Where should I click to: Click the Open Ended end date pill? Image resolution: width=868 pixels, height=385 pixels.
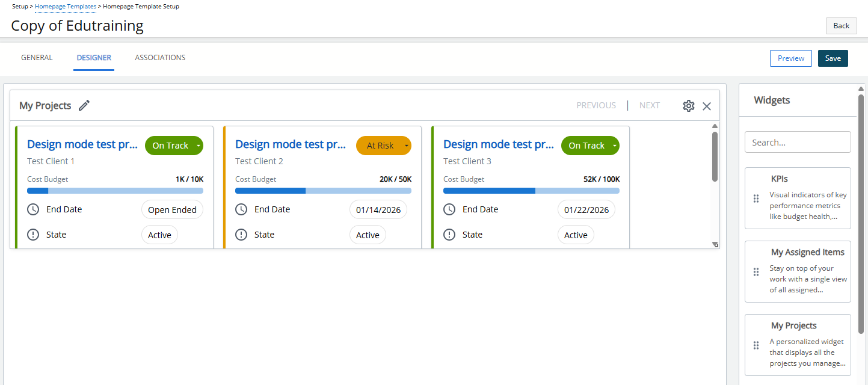click(172, 209)
